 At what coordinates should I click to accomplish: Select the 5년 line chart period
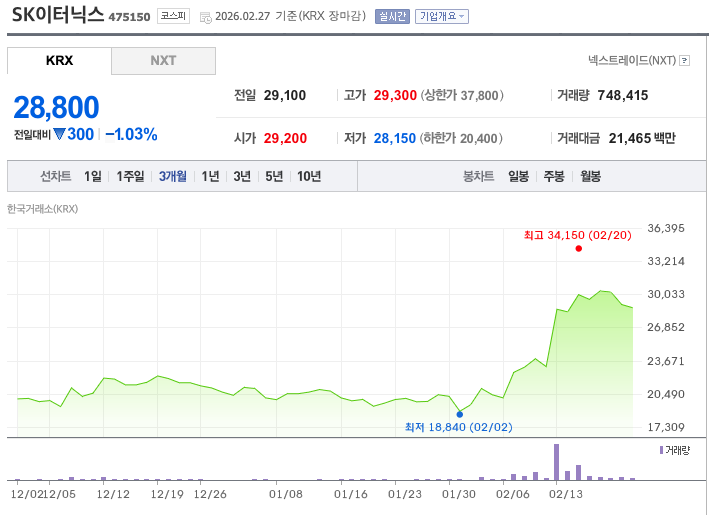(274, 176)
